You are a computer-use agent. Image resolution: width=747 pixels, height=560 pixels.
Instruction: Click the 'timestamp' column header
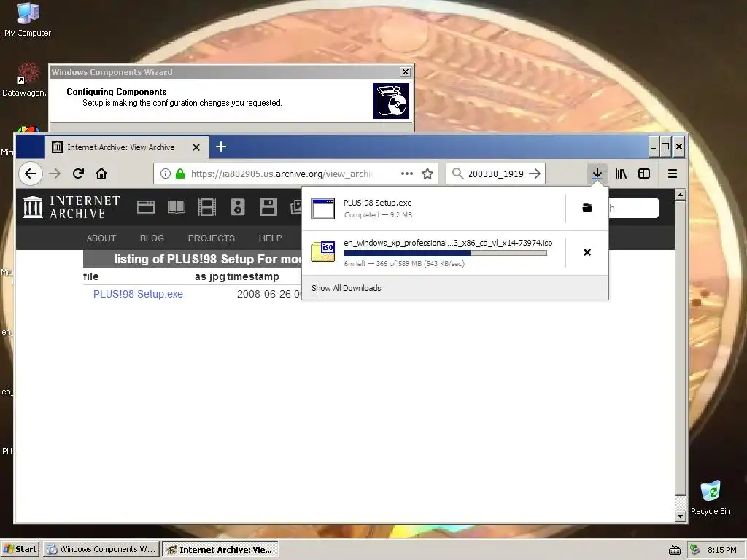[x=253, y=276]
